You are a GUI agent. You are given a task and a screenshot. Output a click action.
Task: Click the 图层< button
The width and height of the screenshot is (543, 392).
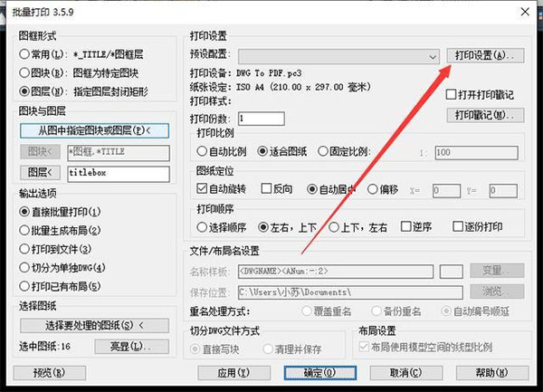tap(40, 173)
